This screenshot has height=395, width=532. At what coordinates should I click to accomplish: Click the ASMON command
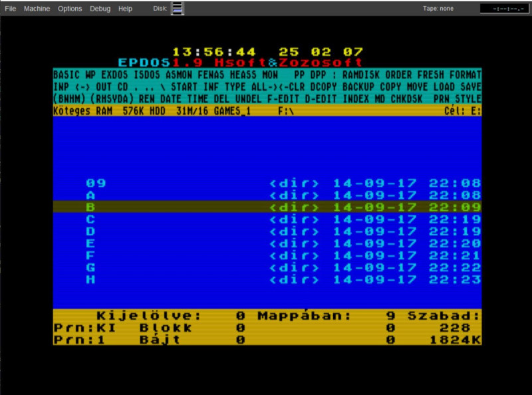178,74
